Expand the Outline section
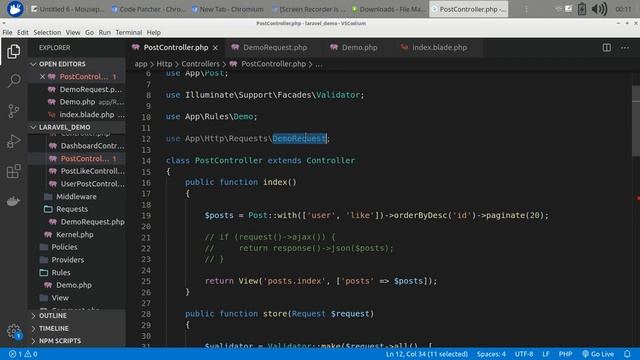The height and width of the screenshot is (360, 640). 77,316
